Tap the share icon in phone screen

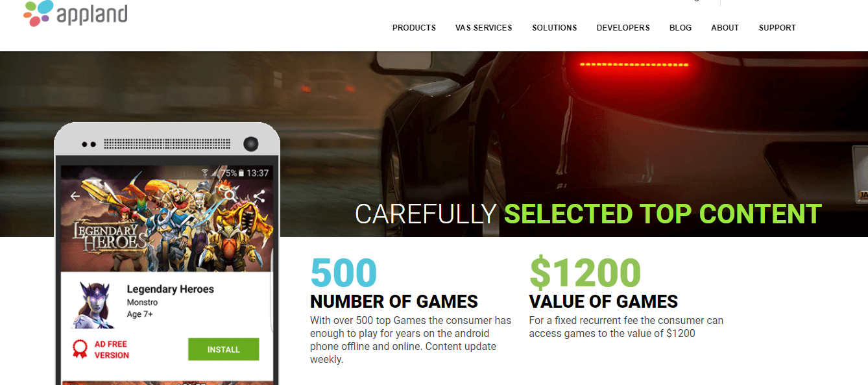coord(259,196)
